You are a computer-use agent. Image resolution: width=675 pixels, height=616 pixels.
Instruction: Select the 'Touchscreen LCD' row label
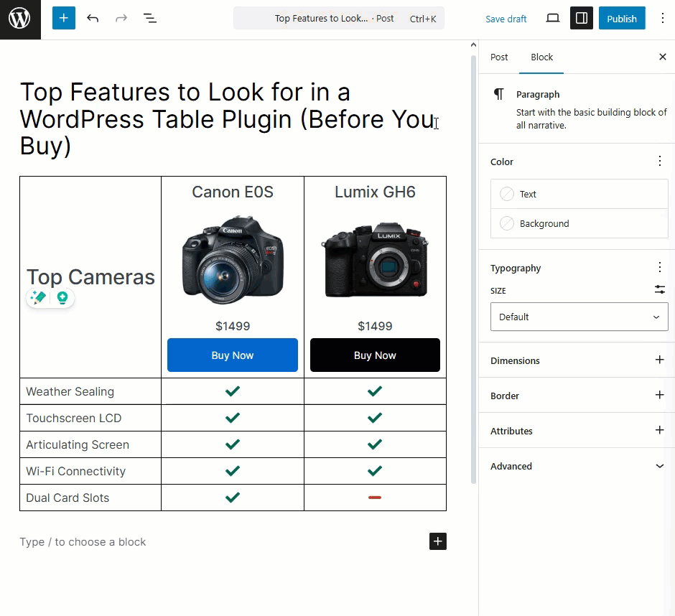pyautogui.click(x=74, y=418)
